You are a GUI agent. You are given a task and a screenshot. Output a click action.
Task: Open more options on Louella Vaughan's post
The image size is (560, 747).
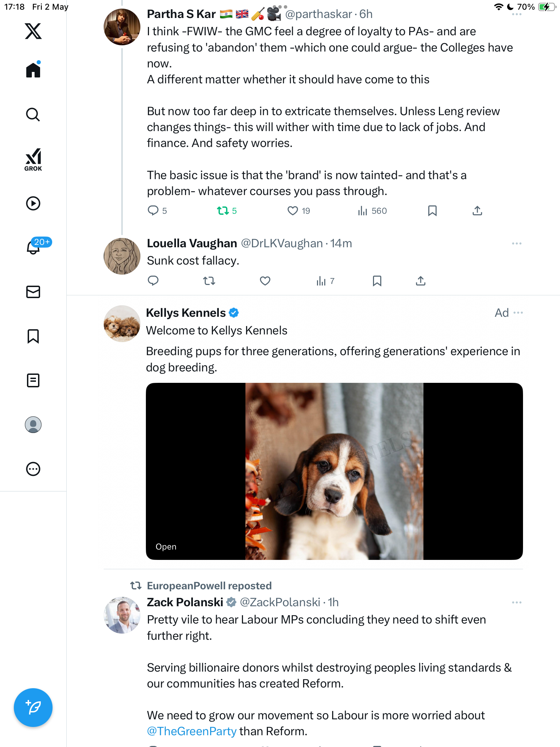click(x=517, y=243)
